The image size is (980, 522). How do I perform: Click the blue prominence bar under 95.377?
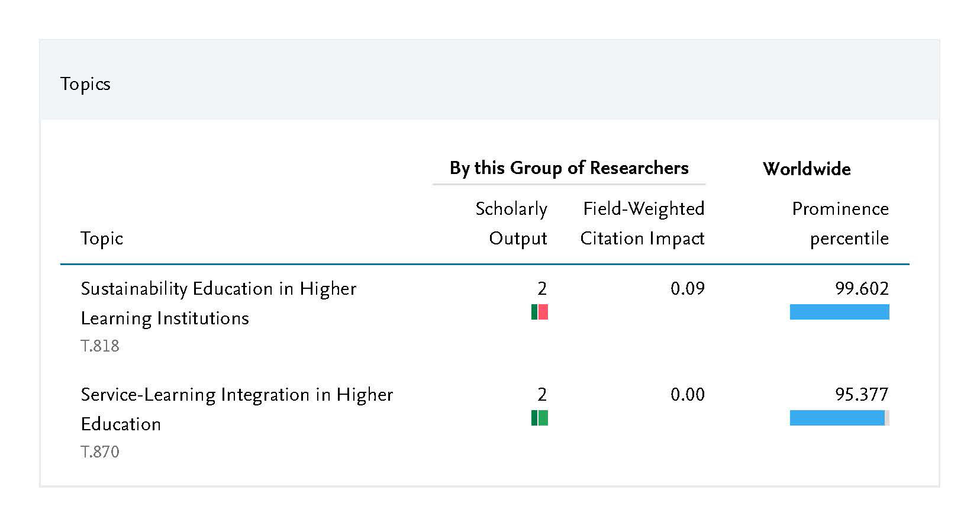click(x=837, y=418)
